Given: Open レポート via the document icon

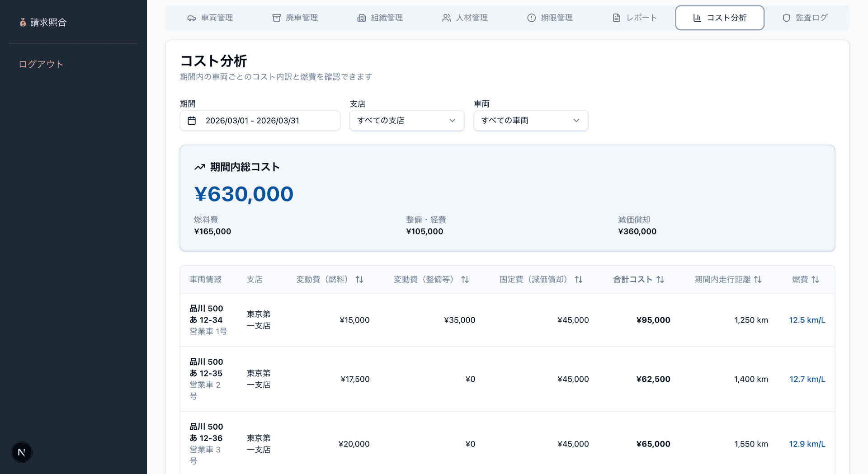Looking at the screenshot, I should 616,18.
